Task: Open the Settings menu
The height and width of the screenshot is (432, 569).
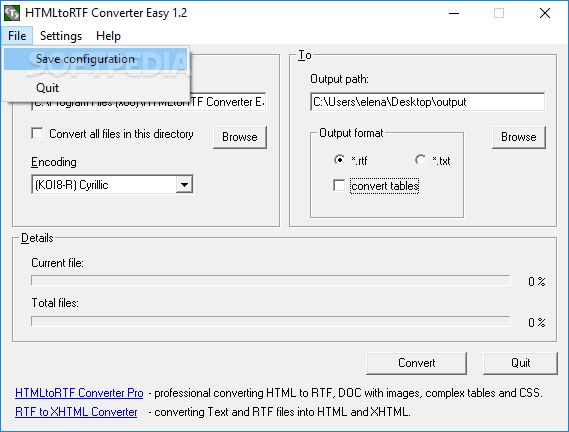Action: click(61, 36)
